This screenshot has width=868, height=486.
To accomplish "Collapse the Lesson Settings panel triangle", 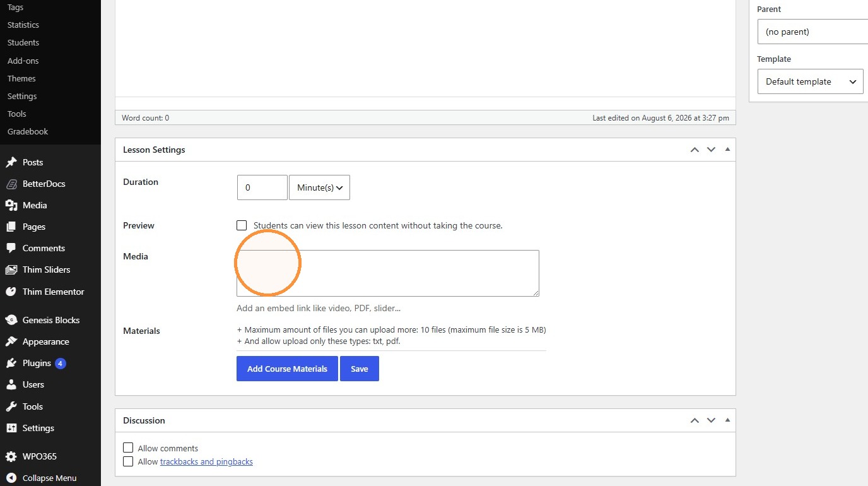I will (727, 150).
